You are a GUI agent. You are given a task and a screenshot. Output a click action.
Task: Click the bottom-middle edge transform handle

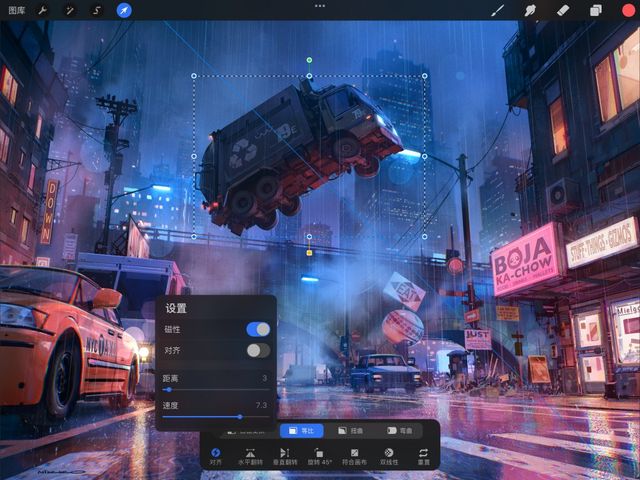[x=309, y=237]
